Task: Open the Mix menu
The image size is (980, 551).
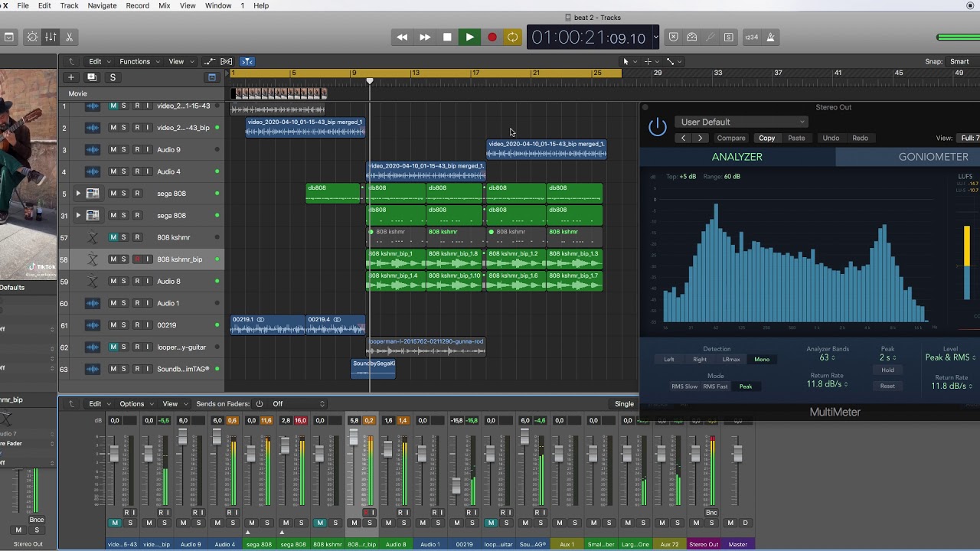Action: click(x=164, y=5)
